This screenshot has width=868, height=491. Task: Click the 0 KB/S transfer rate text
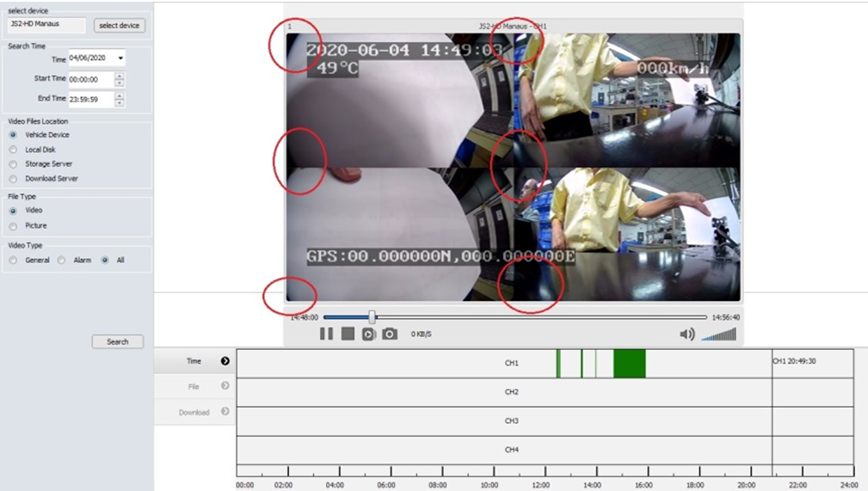422,334
